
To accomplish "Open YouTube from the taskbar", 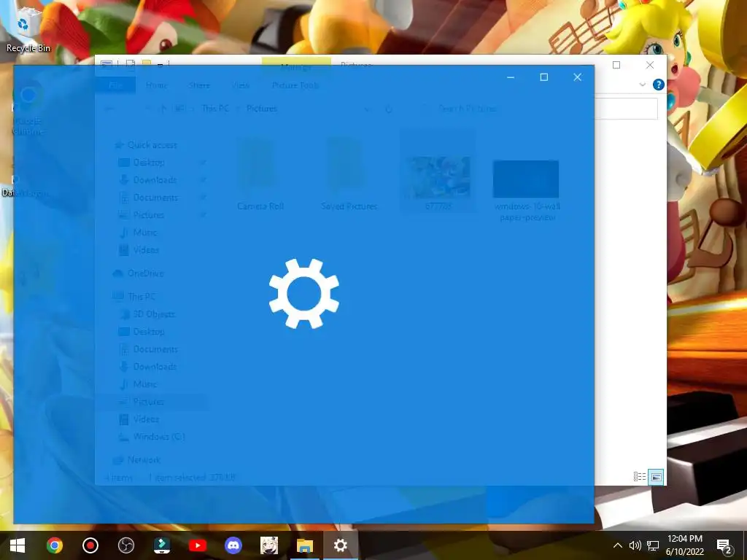I will (197, 545).
